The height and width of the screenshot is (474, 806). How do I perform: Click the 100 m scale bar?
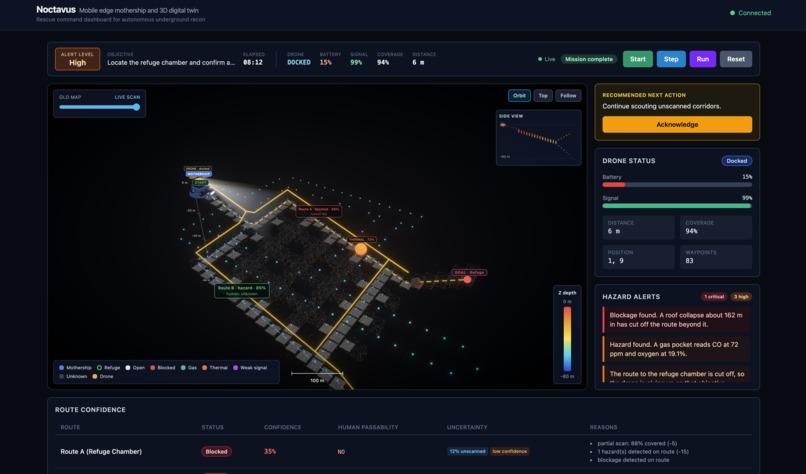point(317,374)
